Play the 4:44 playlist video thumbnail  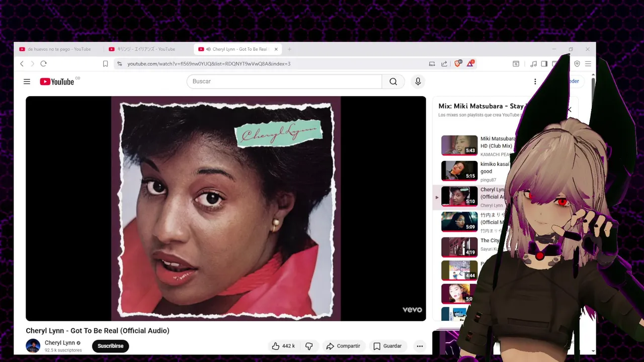click(x=459, y=270)
